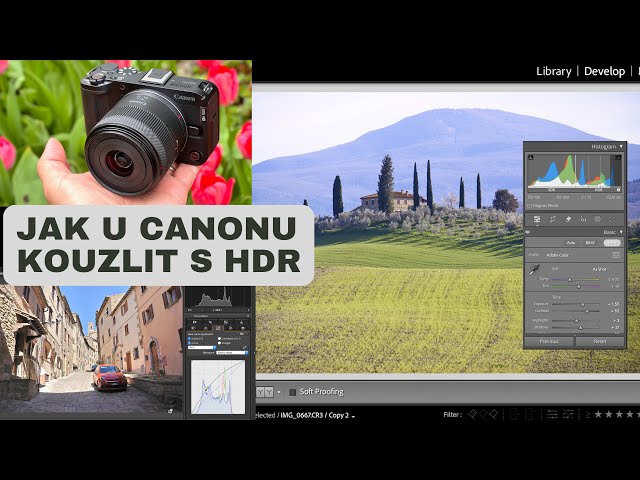Viewport: 640px width, 480px height.
Task: Switch to the Develop module
Action: click(604, 71)
